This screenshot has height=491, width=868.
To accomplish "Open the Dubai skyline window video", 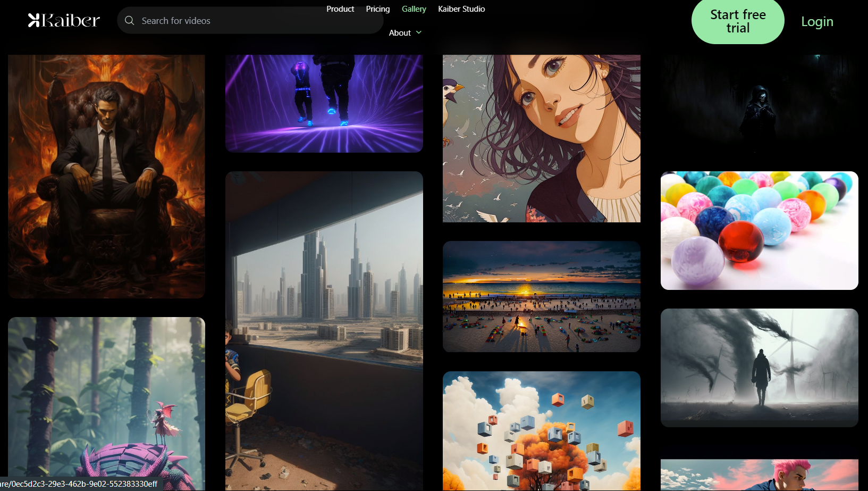I will point(324,330).
